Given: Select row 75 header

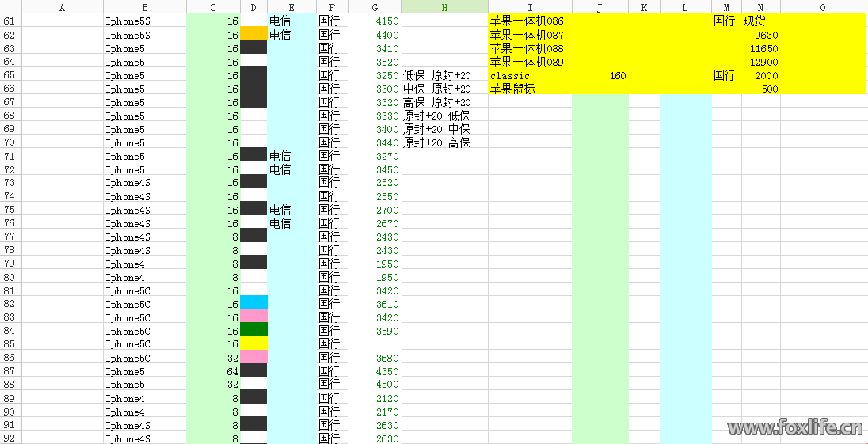Looking at the screenshot, I should coord(10,211).
